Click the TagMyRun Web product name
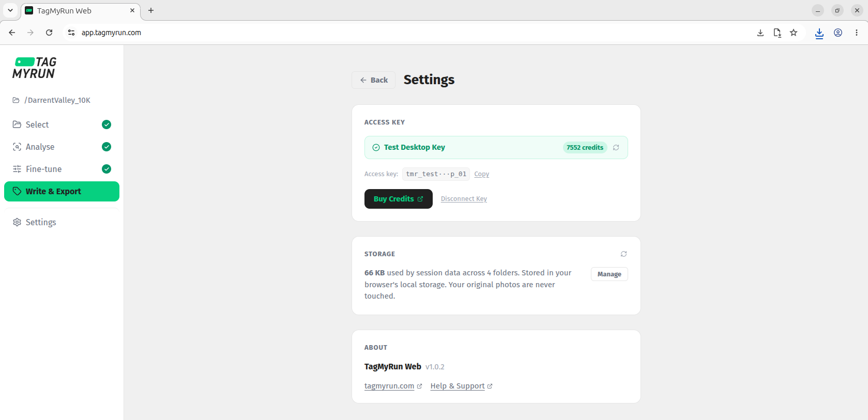Viewport: 868px width, 420px height. coord(393,366)
